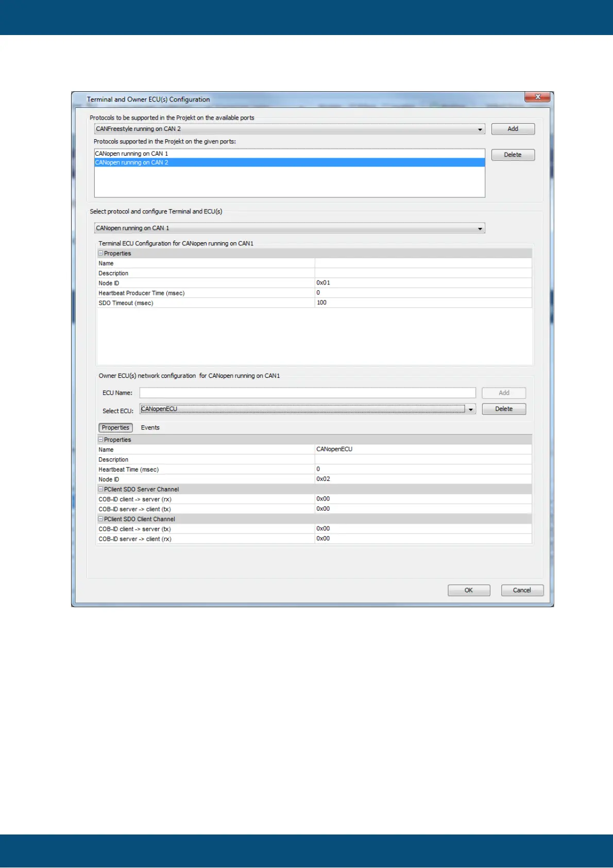The image size is (613, 868).
Task: Click the Add button beside the available protocols dropdown
Action: 513,129
